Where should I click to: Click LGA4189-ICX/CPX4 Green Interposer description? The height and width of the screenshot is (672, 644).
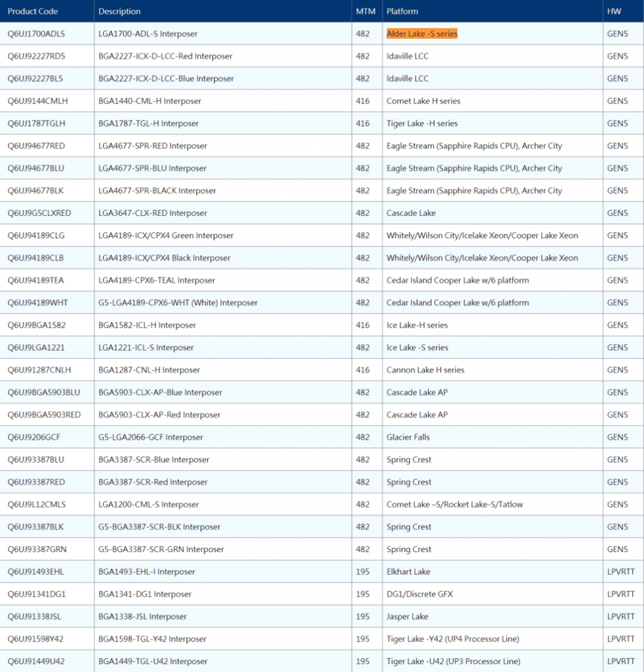pos(166,236)
